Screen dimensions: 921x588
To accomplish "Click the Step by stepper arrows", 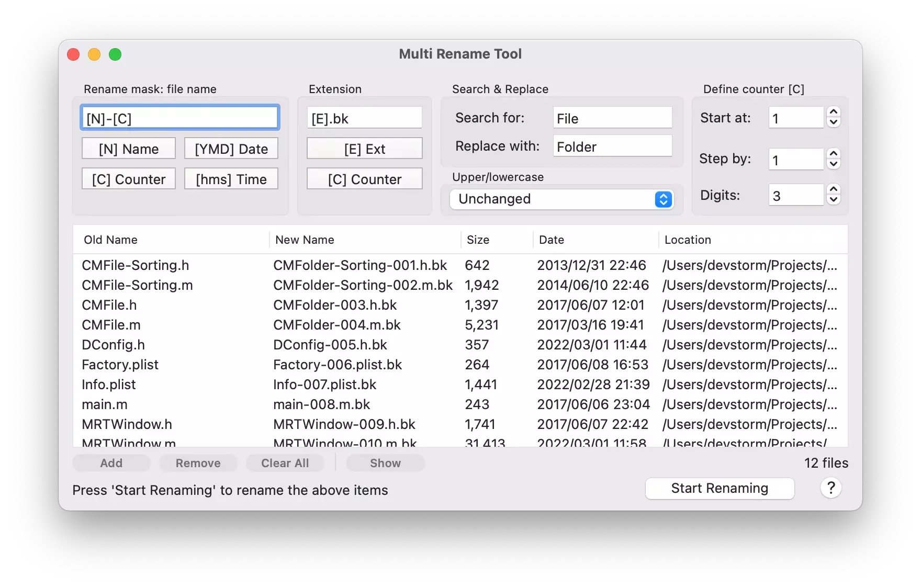I will [x=834, y=159].
